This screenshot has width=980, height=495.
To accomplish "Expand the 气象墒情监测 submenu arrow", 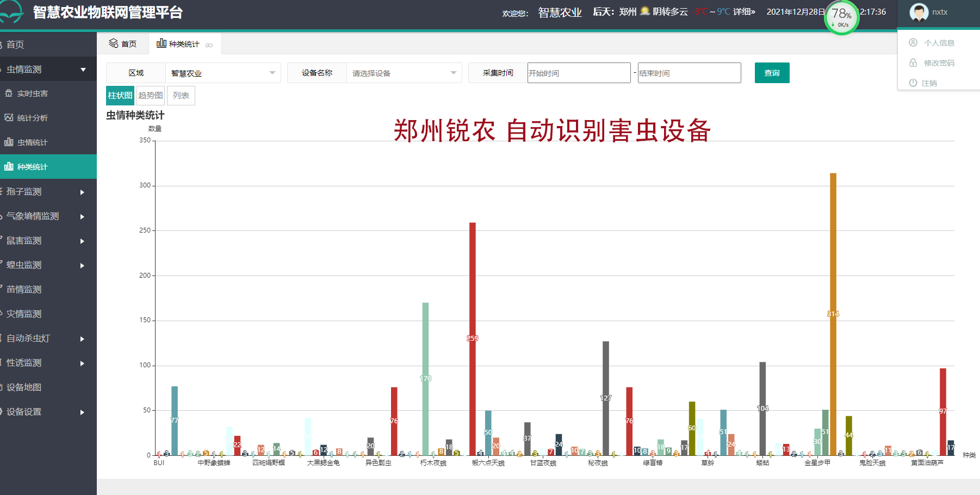I will point(83,217).
